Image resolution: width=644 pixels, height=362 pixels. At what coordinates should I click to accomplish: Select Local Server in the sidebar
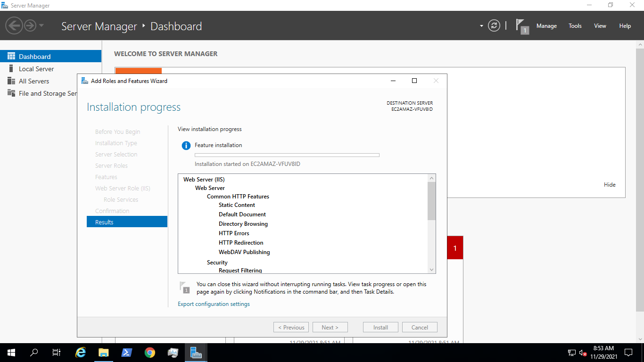pos(36,68)
